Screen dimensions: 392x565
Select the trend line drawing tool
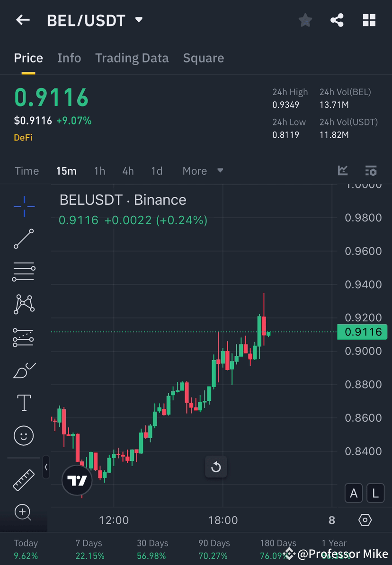[24, 239]
